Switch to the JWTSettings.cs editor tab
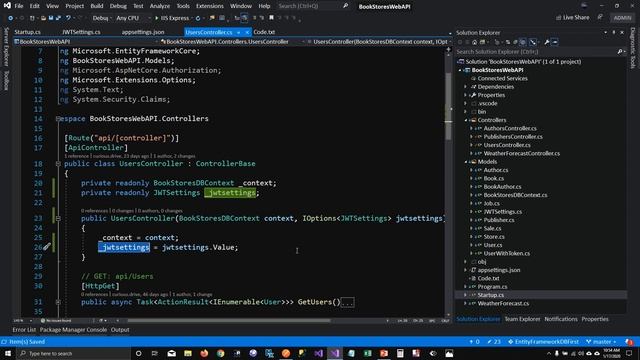 [81, 32]
